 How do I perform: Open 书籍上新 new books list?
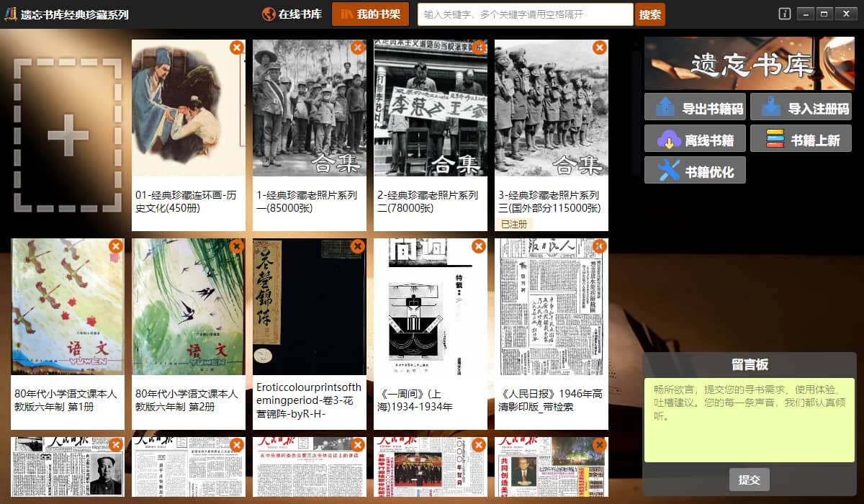click(x=800, y=139)
